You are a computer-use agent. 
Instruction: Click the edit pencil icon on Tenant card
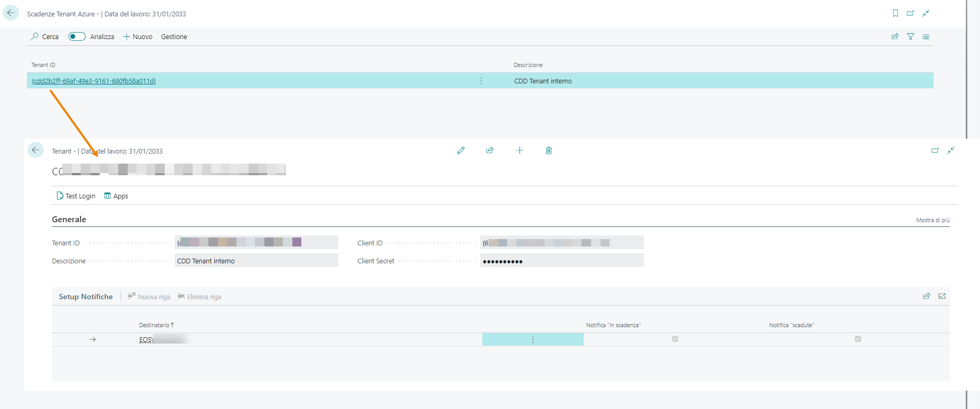tap(461, 150)
